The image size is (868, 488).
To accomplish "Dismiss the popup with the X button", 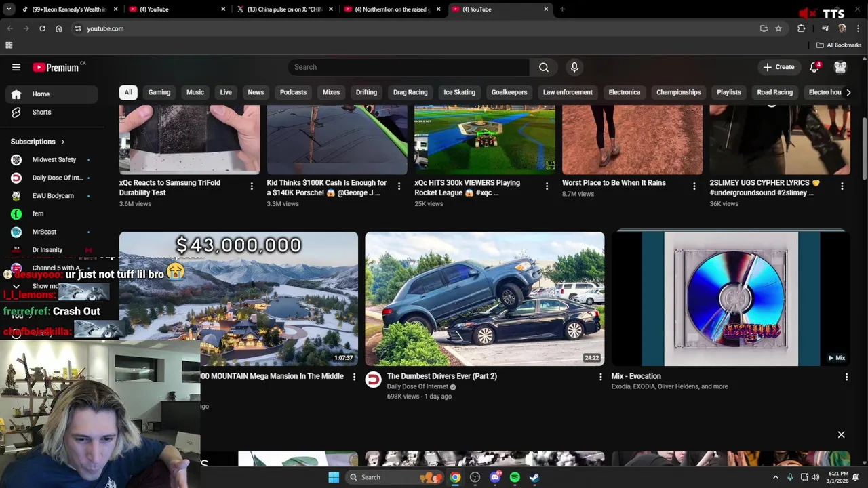I will click(841, 434).
